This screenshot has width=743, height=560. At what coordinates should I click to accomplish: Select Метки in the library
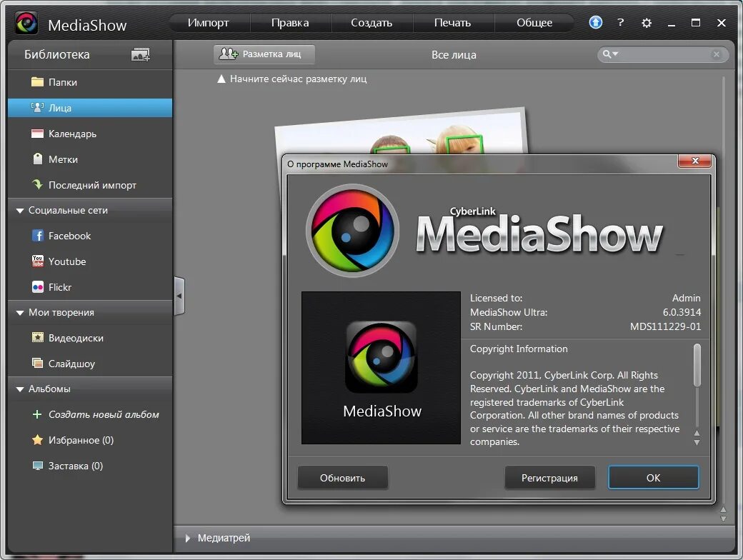click(90, 159)
